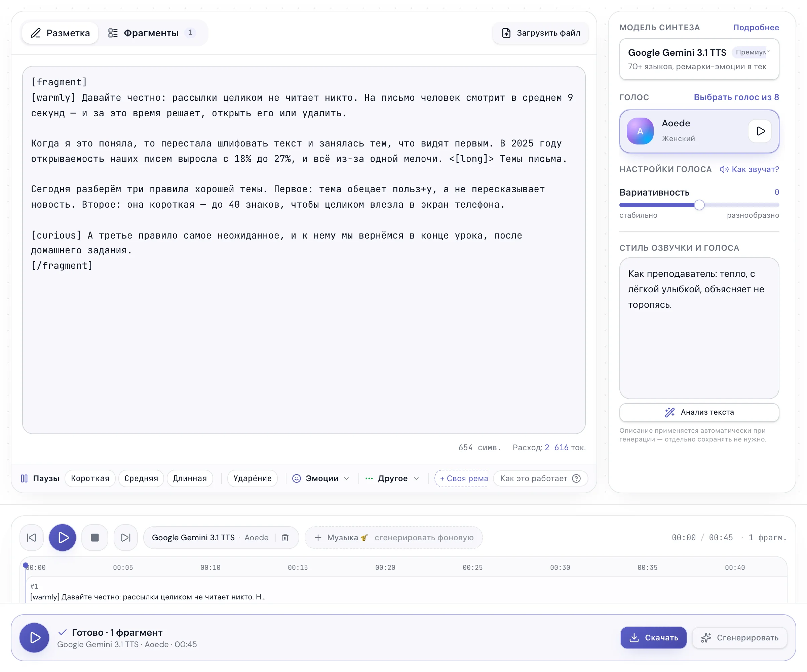Image resolution: width=807 pixels, height=672 pixels.
Task: Insert a Длинная pause
Action: point(189,478)
